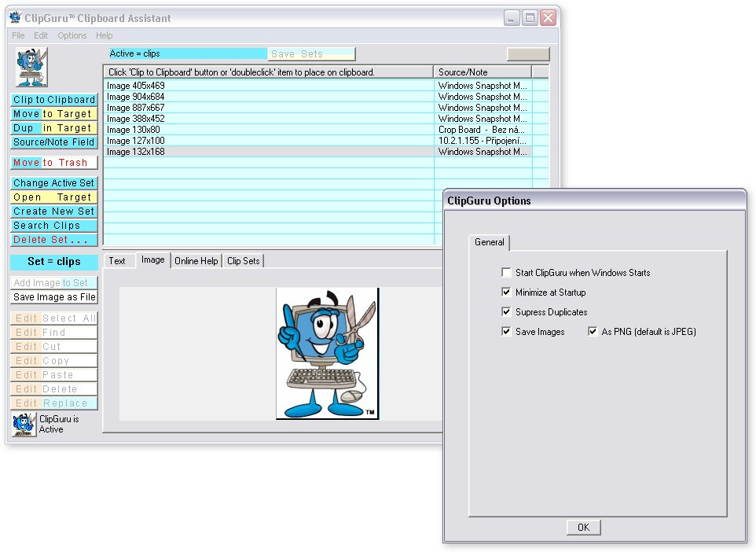Select the Image 904x684 row

tap(326, 97)
